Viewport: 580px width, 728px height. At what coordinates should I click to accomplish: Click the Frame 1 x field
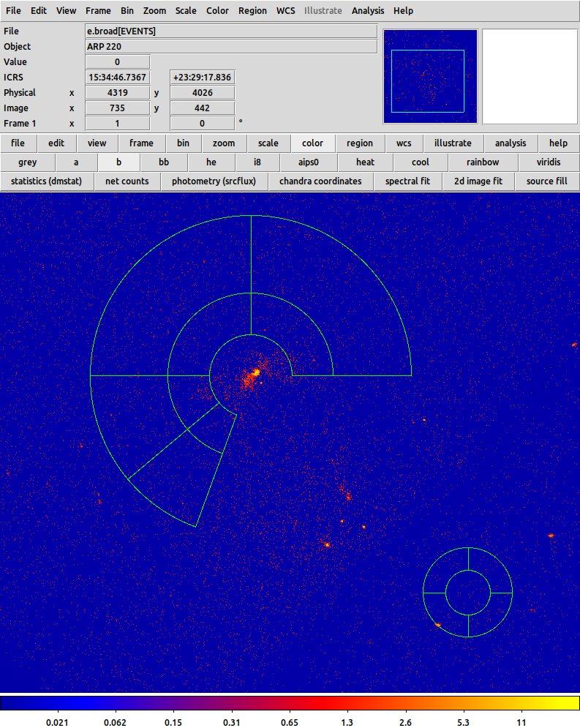[x=118, y=123]
